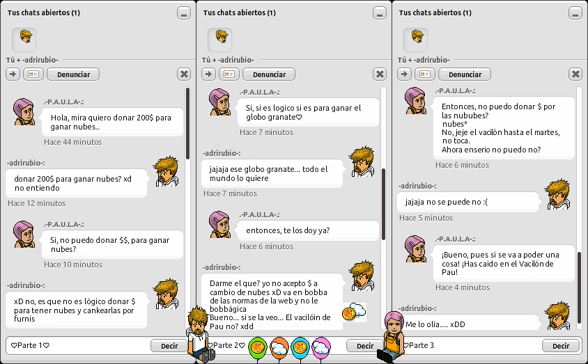Click Denunciar in the Parte 2 panel

click(269, 74)
